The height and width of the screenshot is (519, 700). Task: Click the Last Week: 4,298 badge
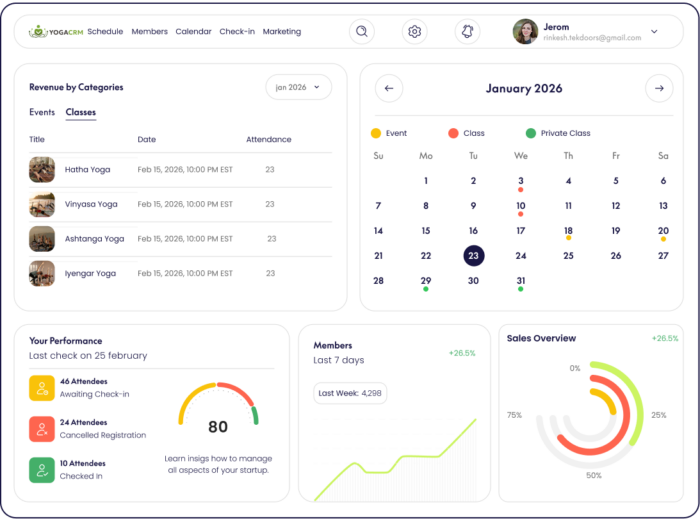coord(350,393)
